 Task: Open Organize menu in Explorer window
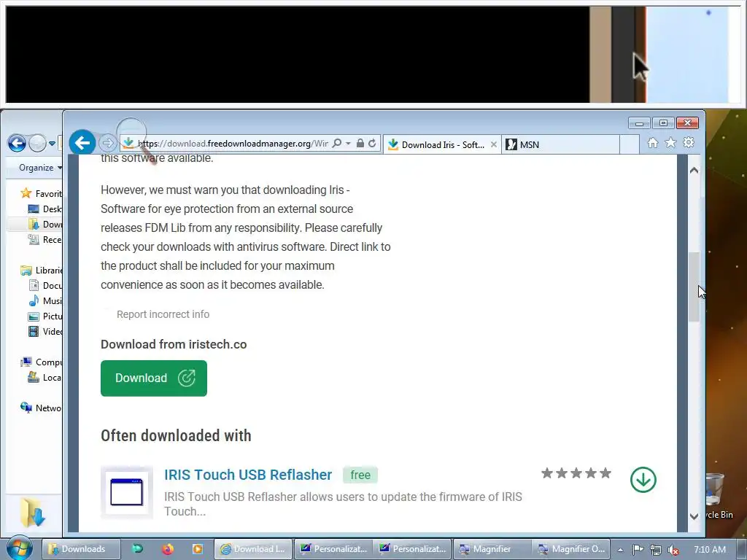tap(40, 168)
